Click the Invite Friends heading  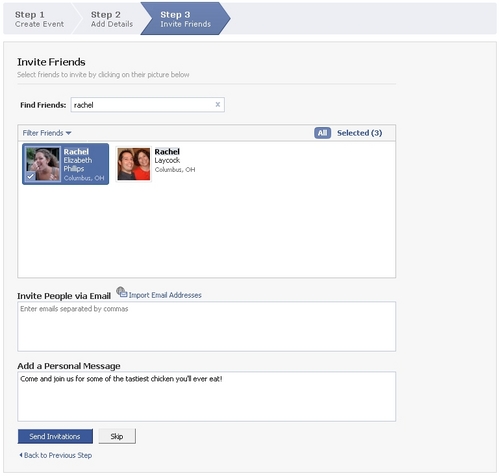point(51,62)
